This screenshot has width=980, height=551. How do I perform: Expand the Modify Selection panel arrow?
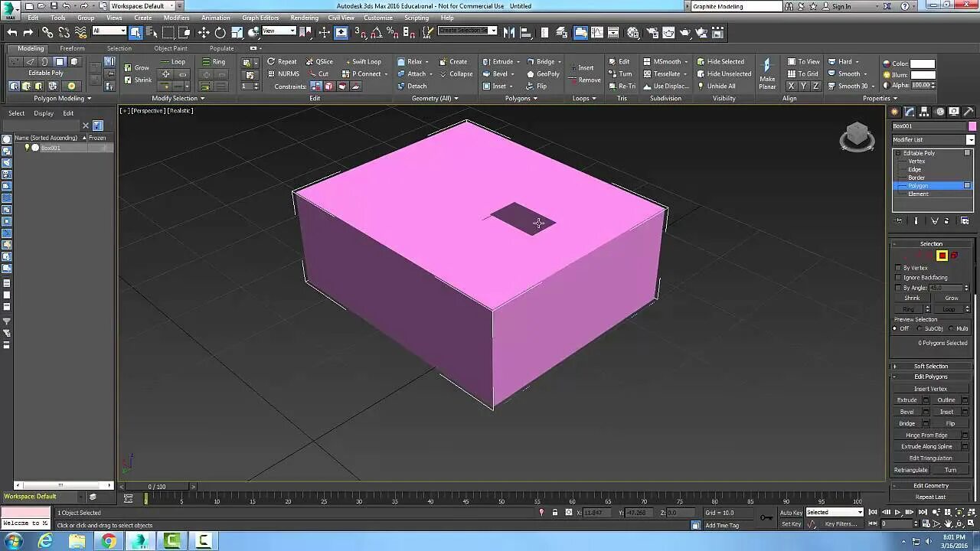pos(202,98)
